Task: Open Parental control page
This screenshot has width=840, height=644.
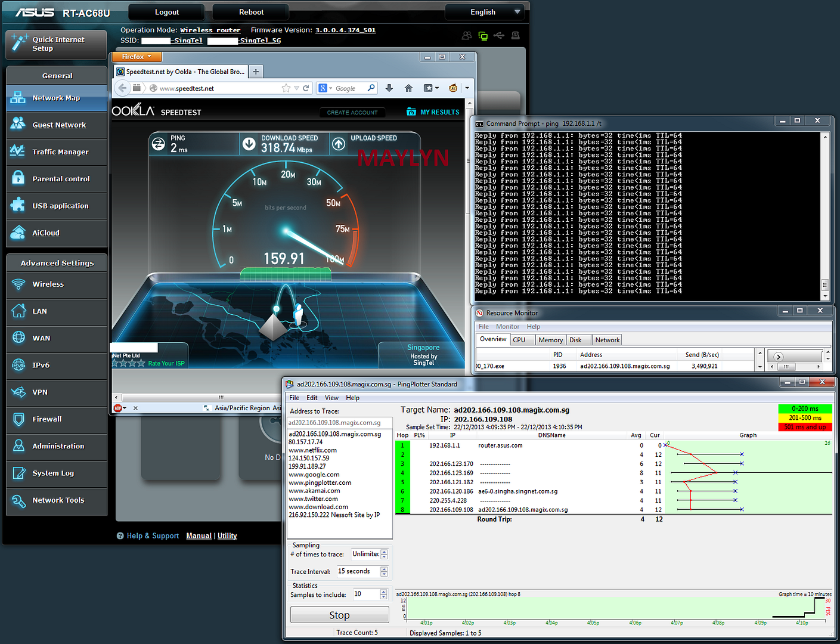Action: [x=57, y=179]
